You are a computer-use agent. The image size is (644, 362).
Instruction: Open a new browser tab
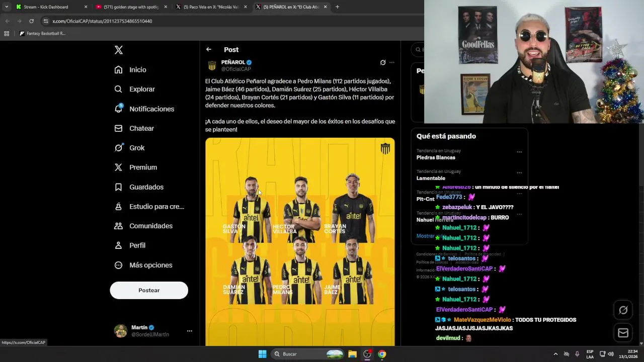click(337, 7)
